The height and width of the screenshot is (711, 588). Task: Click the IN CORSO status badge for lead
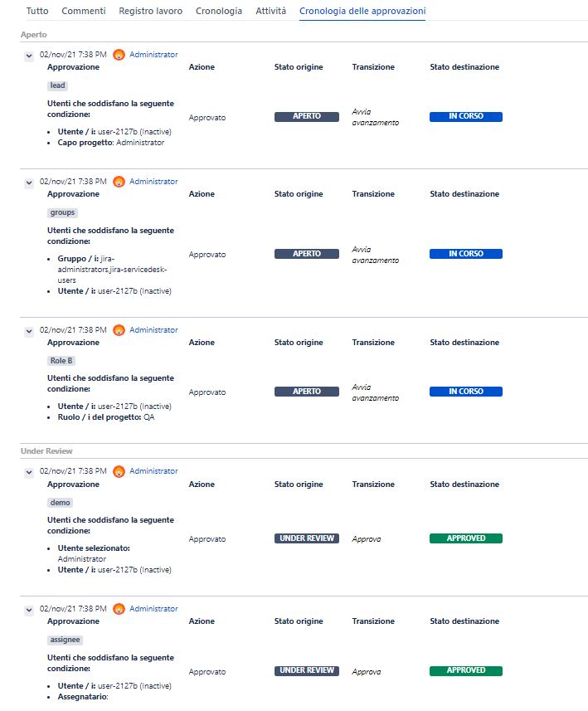point(465,116)
